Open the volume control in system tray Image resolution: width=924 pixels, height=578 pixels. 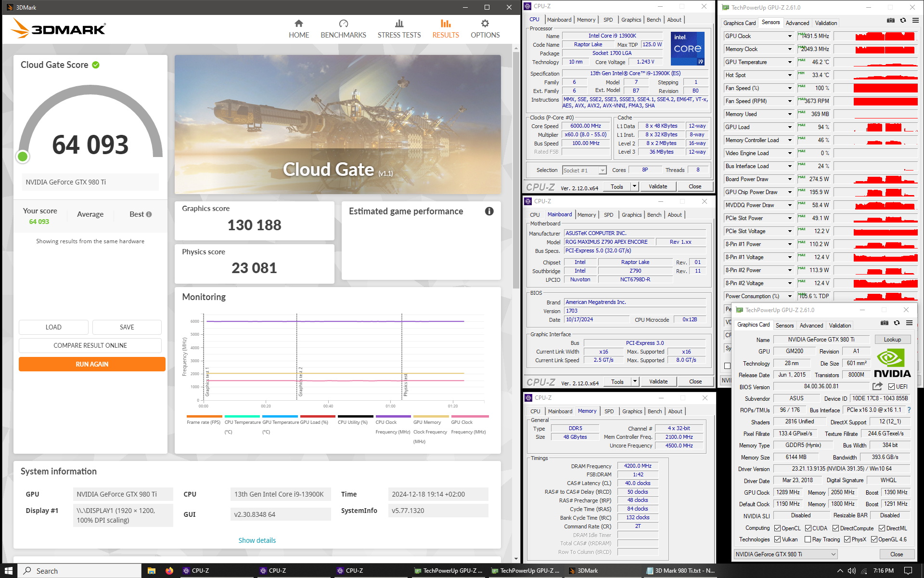[851, 571]
